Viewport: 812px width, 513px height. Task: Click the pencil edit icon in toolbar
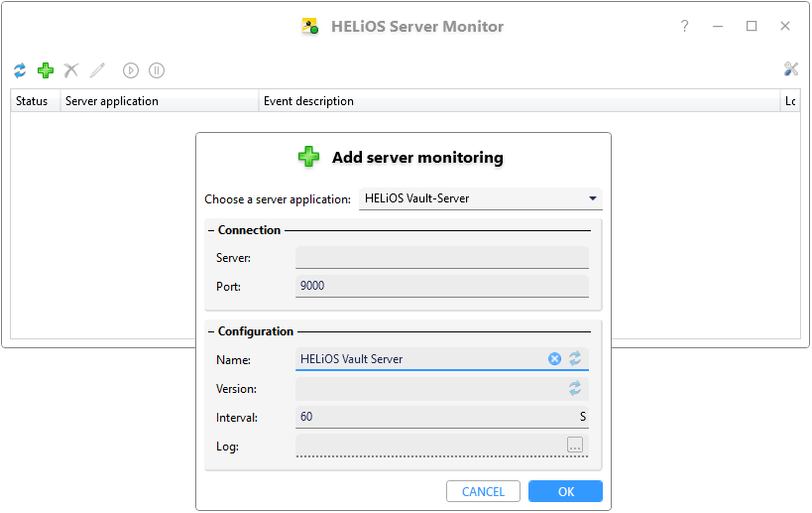pos(97,70)
